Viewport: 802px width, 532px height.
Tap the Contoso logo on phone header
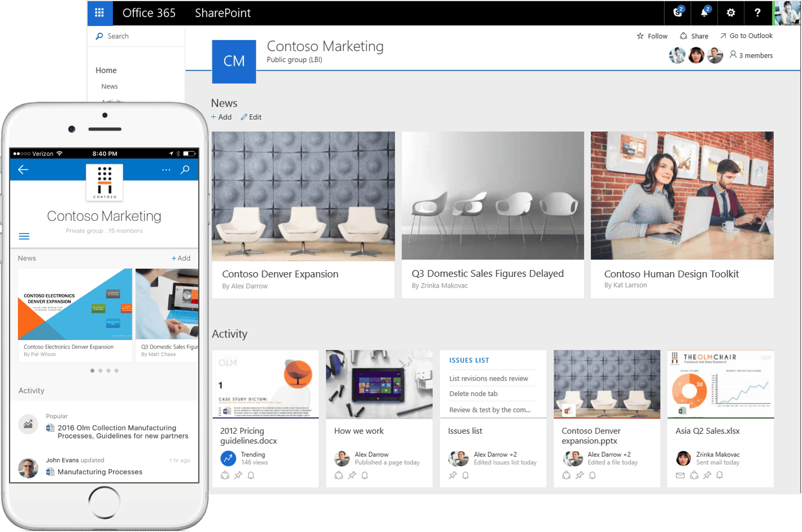[104, 182]
